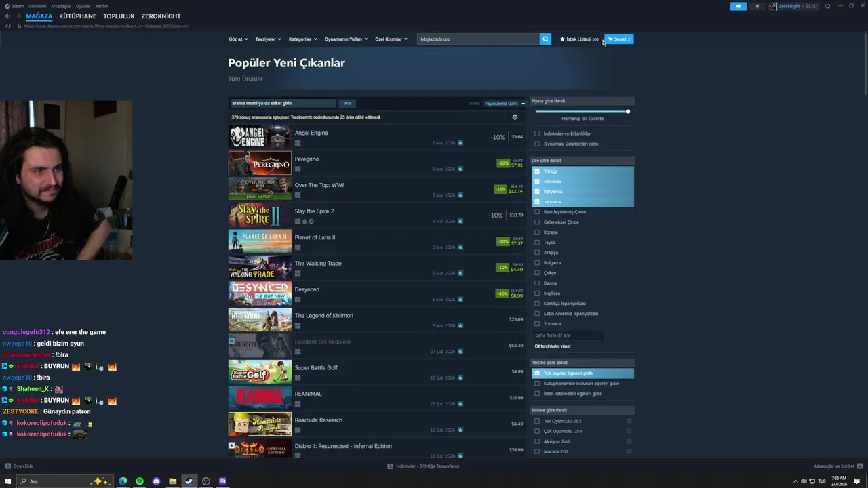Click the Mağazada ara search field
Screen dimensions: 868x488
[x=478, y=39]
